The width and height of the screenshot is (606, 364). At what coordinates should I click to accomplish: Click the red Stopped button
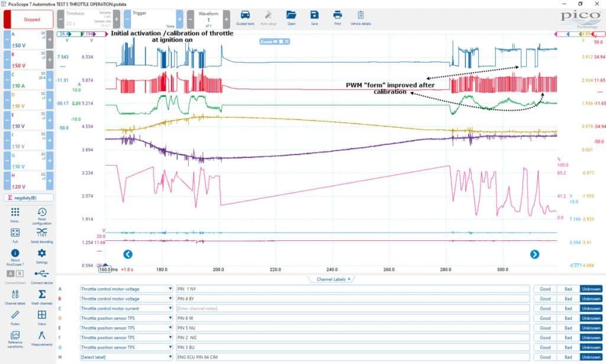click(29, 20)
